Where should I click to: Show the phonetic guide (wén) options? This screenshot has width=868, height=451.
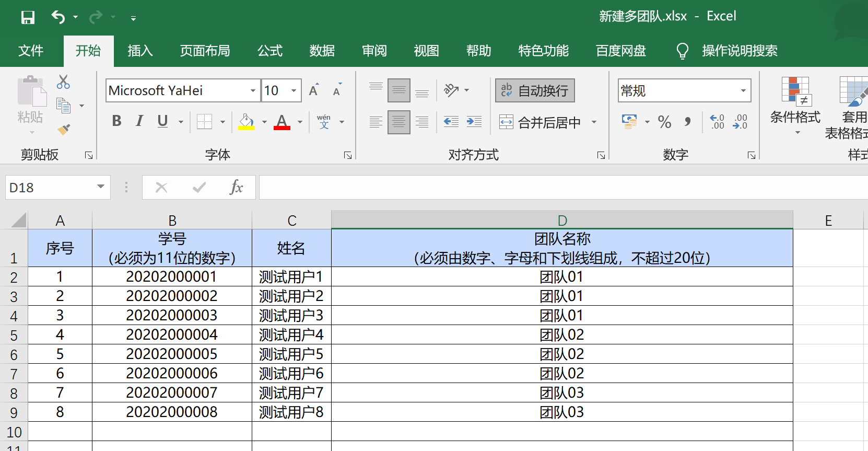coord(324,122)
